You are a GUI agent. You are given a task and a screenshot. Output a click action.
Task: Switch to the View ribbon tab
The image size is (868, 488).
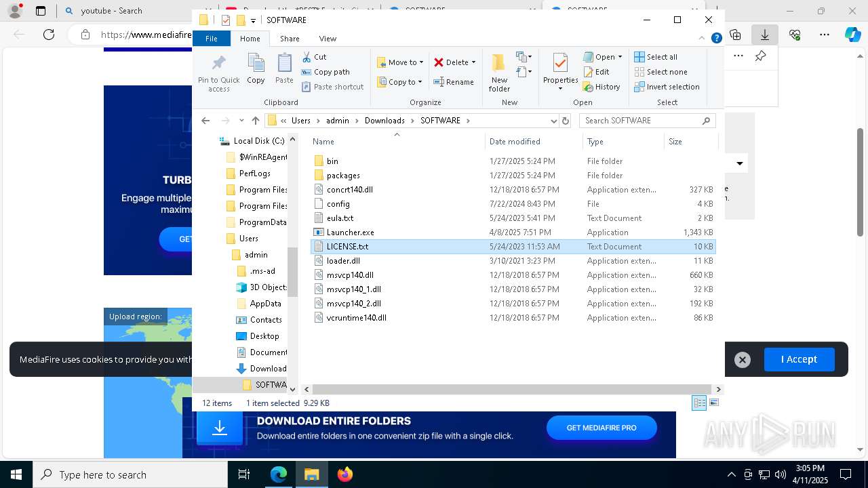tap(328, 39)
